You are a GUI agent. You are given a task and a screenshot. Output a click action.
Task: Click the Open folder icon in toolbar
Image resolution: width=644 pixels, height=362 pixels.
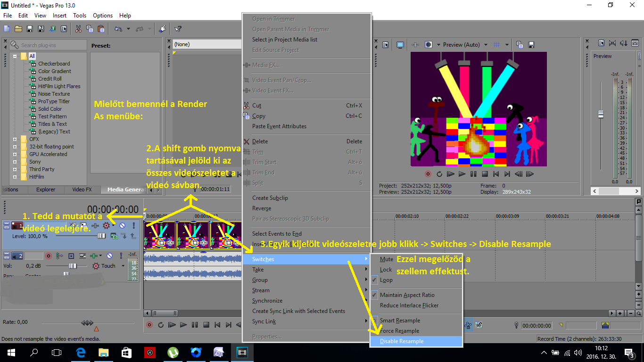click(18, 29)
